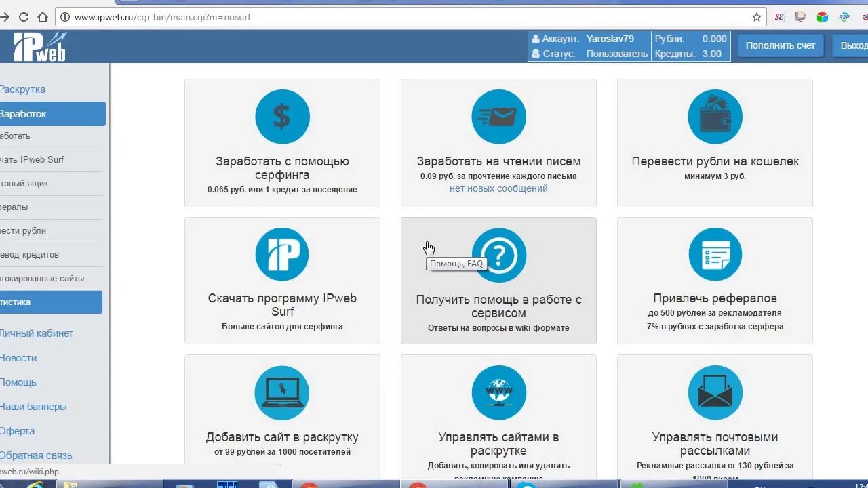The height and width of the screenshot is (488, 868).
Task: Open 'Заработать с помощью серфинга' title link
Action: coord(282,168)
